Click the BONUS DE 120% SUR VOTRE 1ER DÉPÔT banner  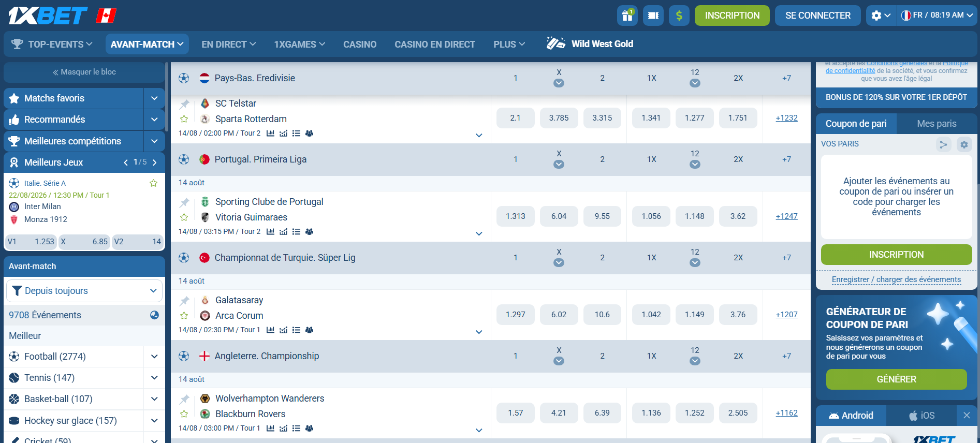[x=896, y=97]
